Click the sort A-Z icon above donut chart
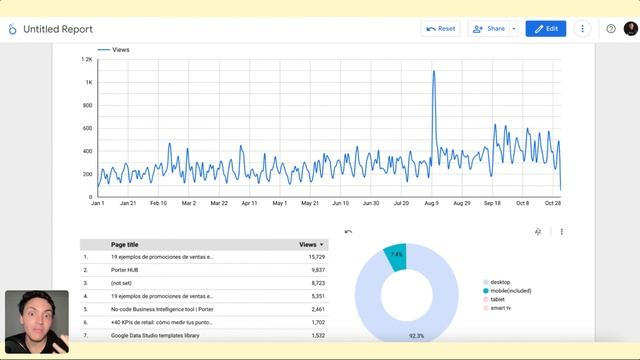The width and height of the screenshot is (640, 360). point(538,232)
